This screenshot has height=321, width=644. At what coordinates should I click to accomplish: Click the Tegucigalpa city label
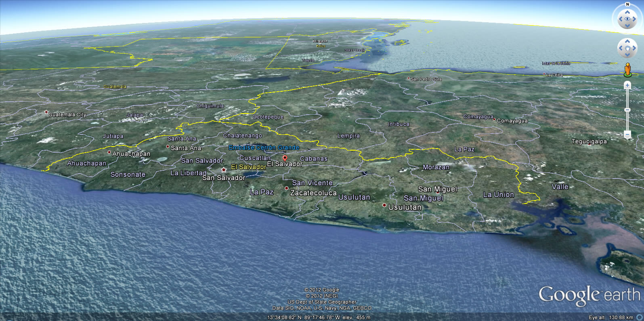(589, 142)
